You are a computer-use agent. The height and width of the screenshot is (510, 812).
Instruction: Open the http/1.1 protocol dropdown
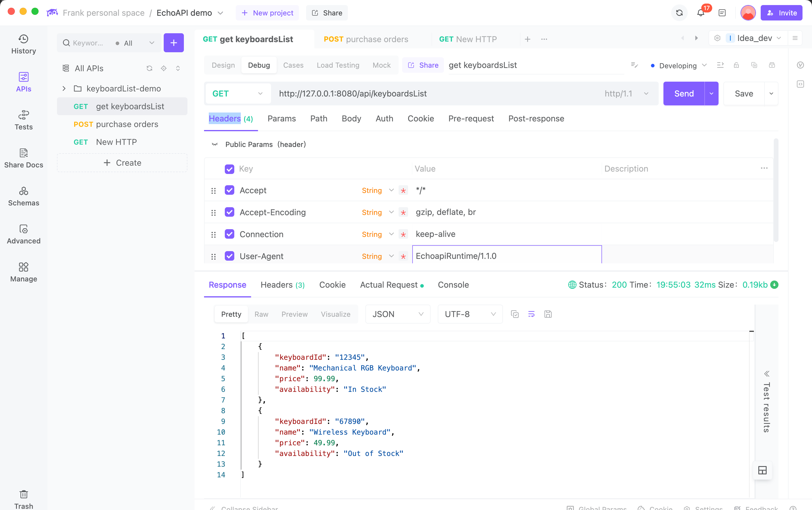[x=627, y=94]
